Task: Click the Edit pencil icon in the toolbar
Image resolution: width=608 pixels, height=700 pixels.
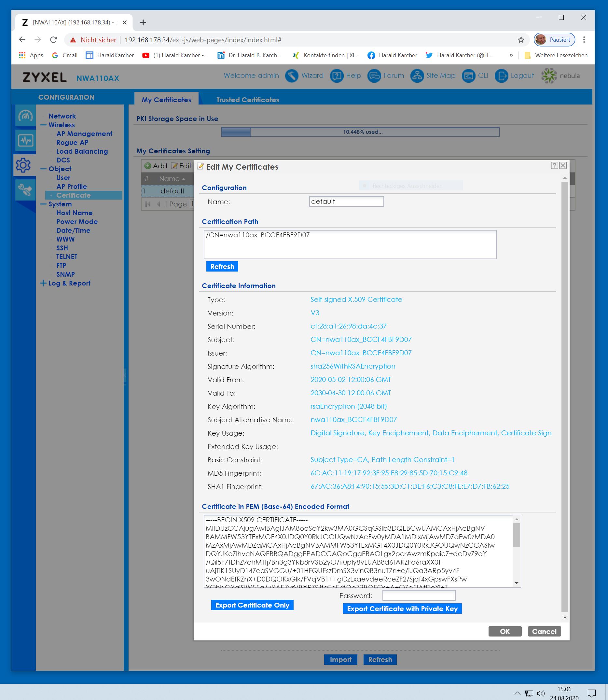Action: (x=174, y=166)
